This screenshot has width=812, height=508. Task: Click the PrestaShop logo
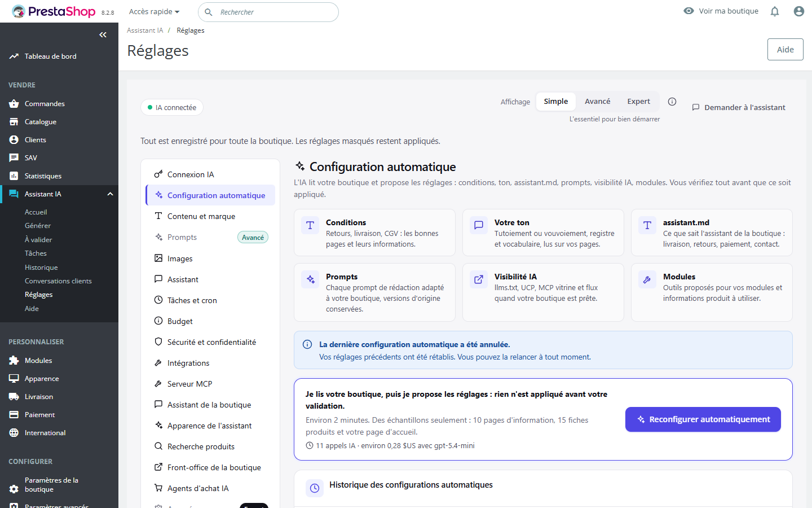[54, 11]
